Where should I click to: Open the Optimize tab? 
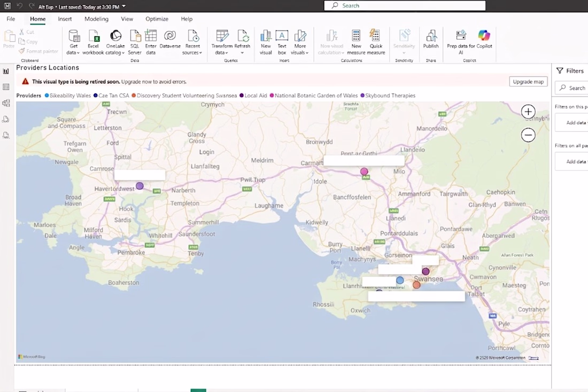pyautogui.click(x=157, y=19)
